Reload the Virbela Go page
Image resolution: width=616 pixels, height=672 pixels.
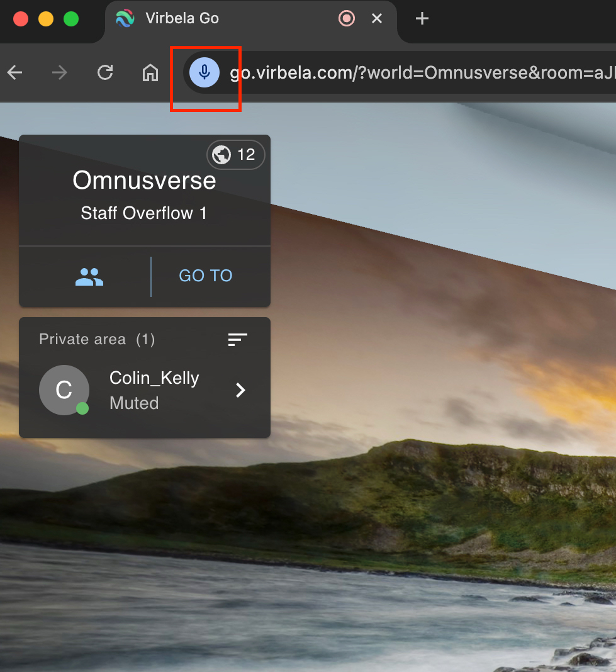click(105, 73)
